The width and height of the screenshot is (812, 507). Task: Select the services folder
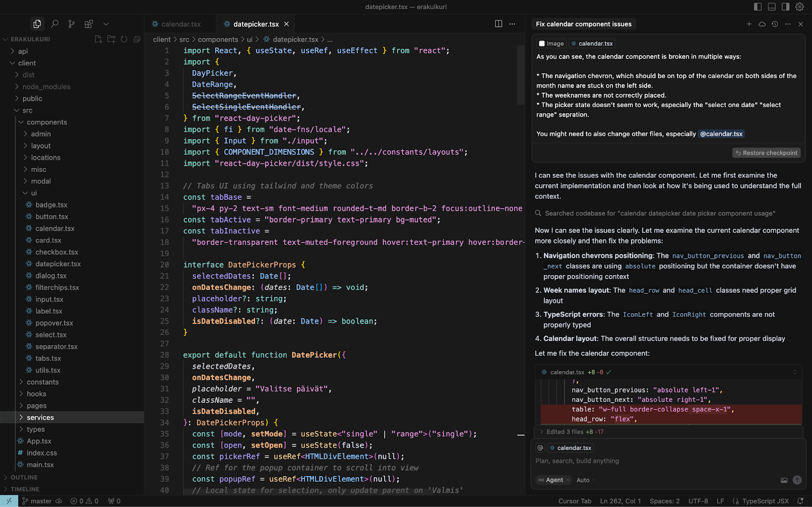pyautogui.click(x=72, y=418)
